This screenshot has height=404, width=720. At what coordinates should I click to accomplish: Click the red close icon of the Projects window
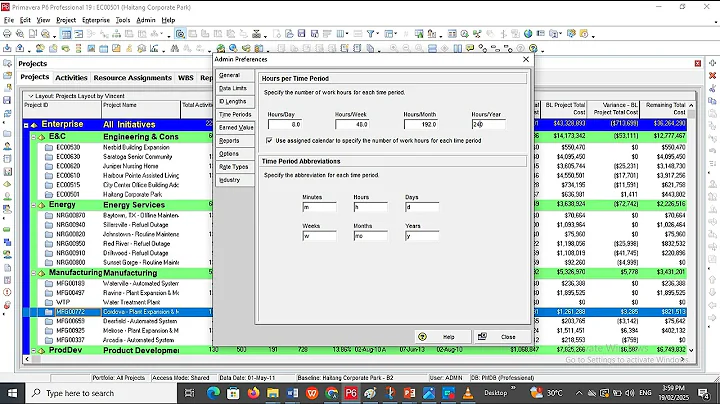pos(698,63)
